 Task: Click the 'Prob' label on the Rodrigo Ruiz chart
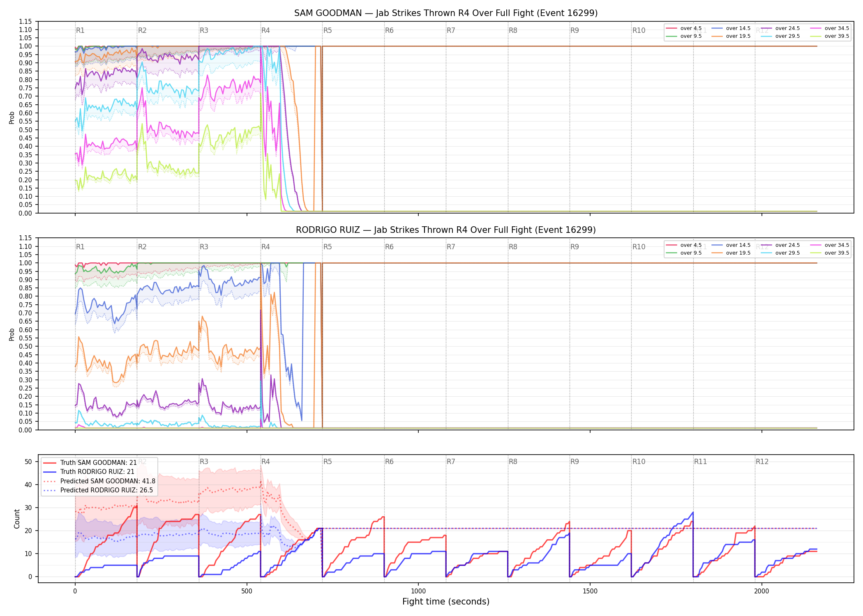(12, 335)
